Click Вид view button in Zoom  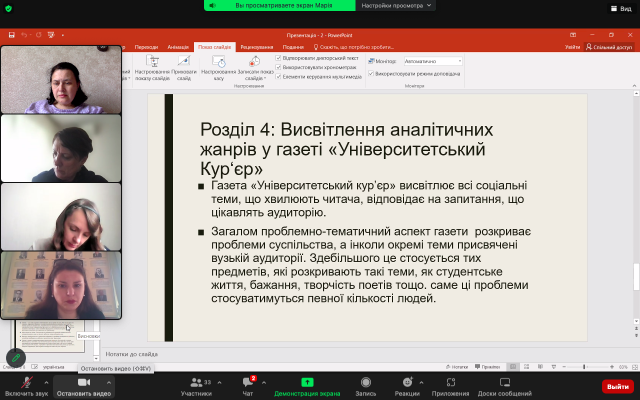[622, 8]
